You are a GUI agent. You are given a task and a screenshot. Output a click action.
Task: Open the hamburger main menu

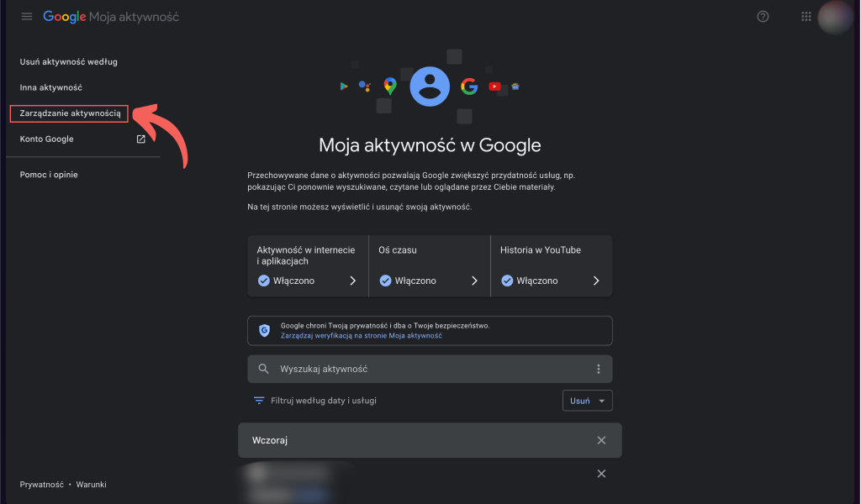click(27, 17)
